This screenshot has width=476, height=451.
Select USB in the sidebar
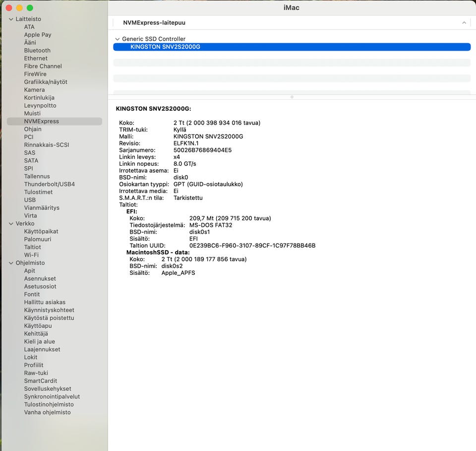(x=30, y=200)
